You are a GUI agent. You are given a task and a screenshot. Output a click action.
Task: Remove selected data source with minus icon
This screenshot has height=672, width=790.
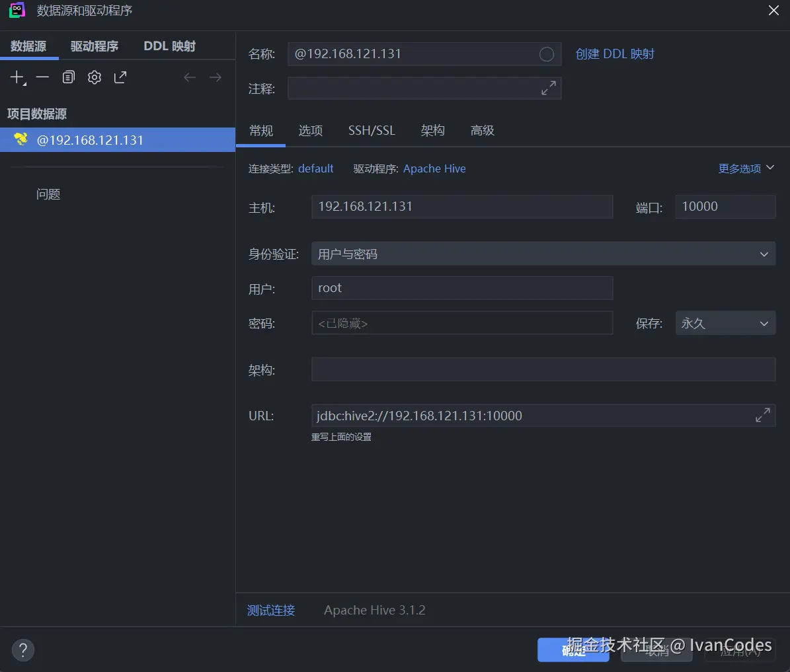42,77
